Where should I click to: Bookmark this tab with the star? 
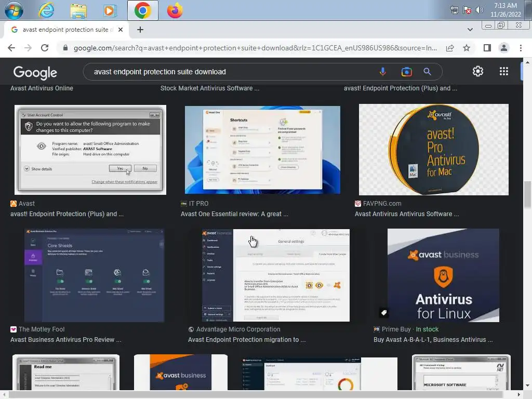click(467, 48)
